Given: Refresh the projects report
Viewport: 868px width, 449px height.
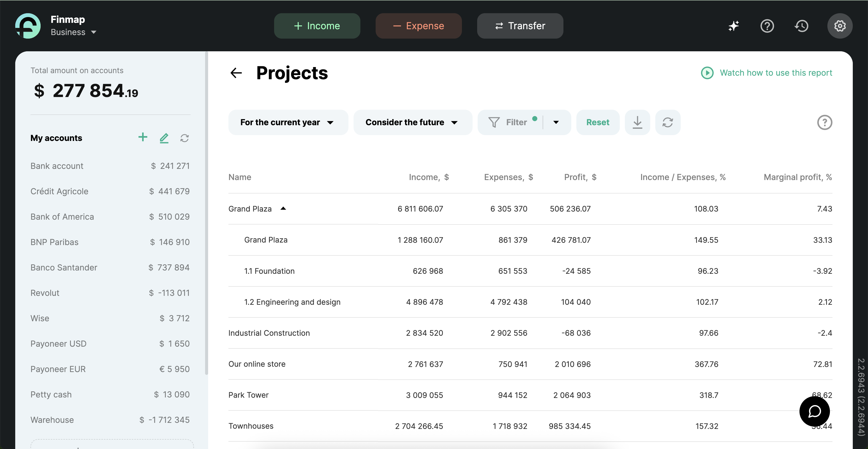Looking at the screenshot, I should [x=667, y=122].
